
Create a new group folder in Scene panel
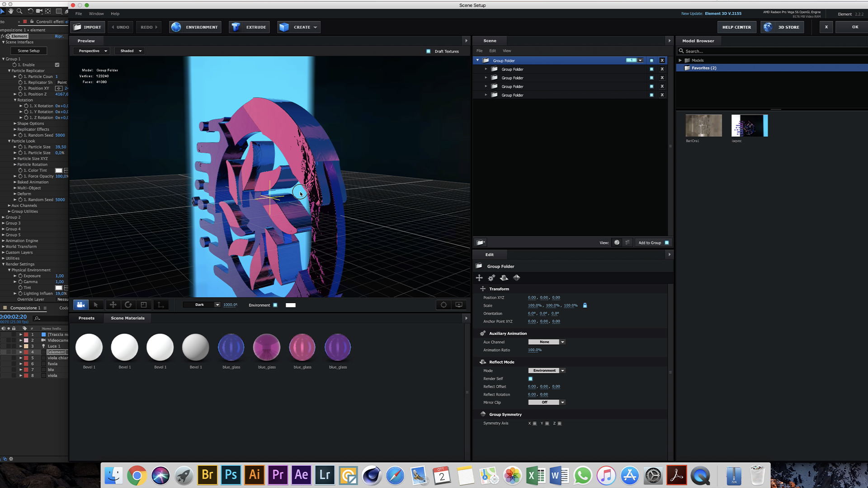[x=481, y=243]
